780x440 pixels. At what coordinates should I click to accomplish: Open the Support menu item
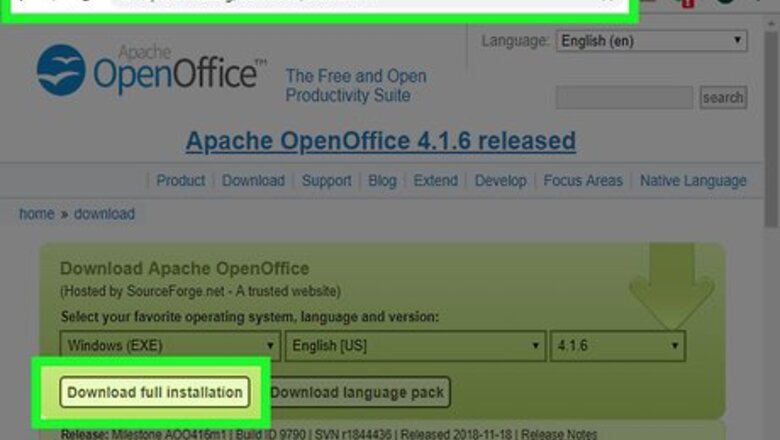(326, 180)
